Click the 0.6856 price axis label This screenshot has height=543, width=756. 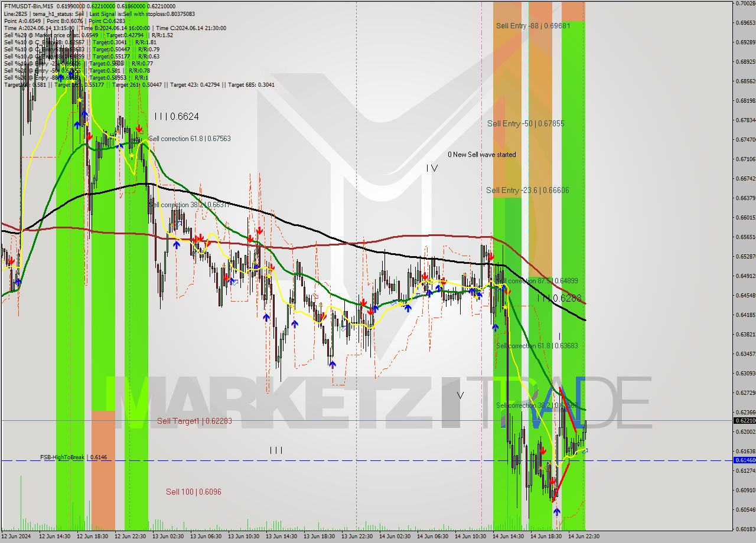[x=745, y=81]
